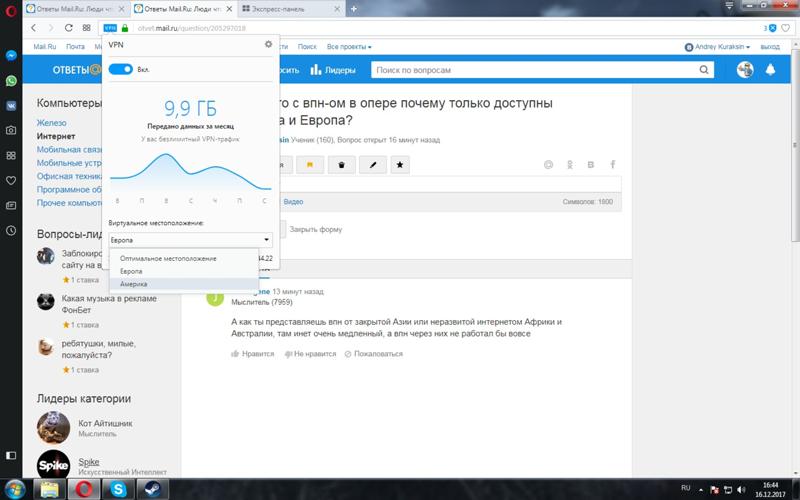Add page to bookmarks heart icon

pos(785,28)
